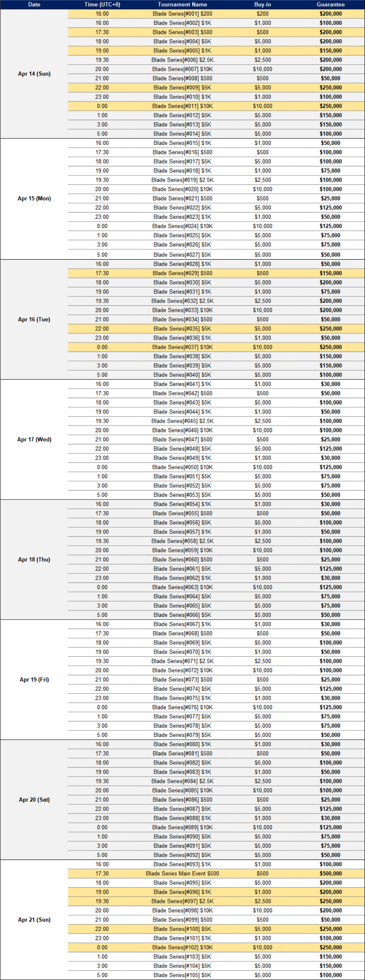Select the Time (UTC+0) header
This screenshot has width=365, height=980.
pos(102,5)
